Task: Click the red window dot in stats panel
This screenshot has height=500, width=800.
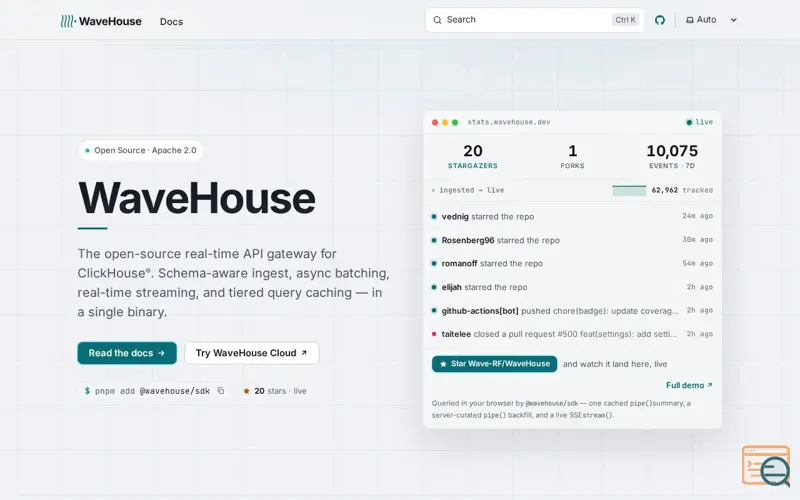Action: pos(435,122)
